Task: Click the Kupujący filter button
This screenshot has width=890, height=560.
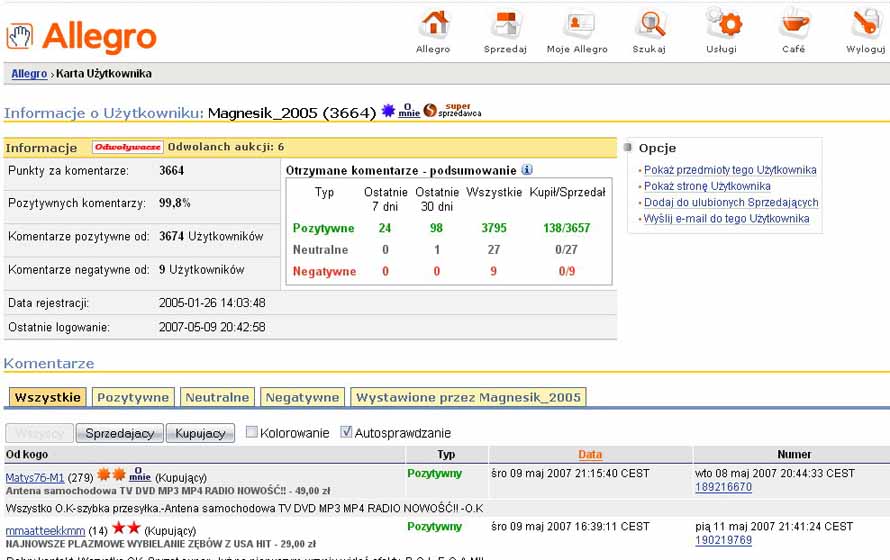Action: pyautogui.click(x=200, y=433)
